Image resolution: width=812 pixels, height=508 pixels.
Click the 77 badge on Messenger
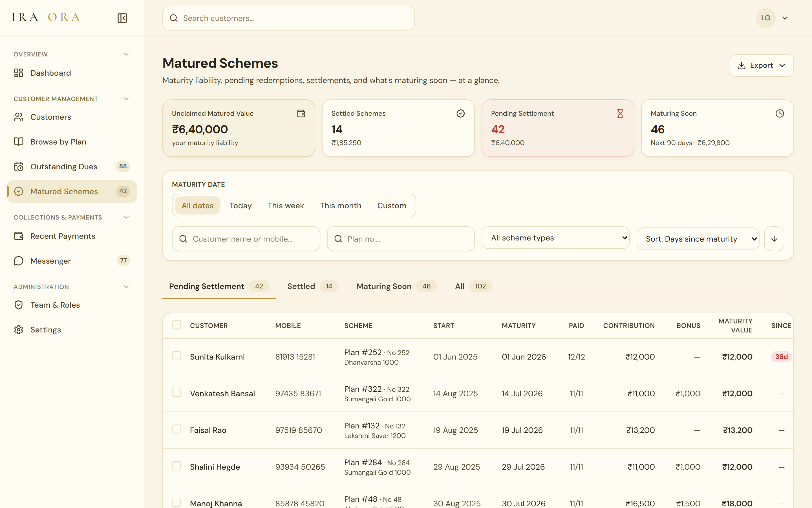[x=123, y=261]
